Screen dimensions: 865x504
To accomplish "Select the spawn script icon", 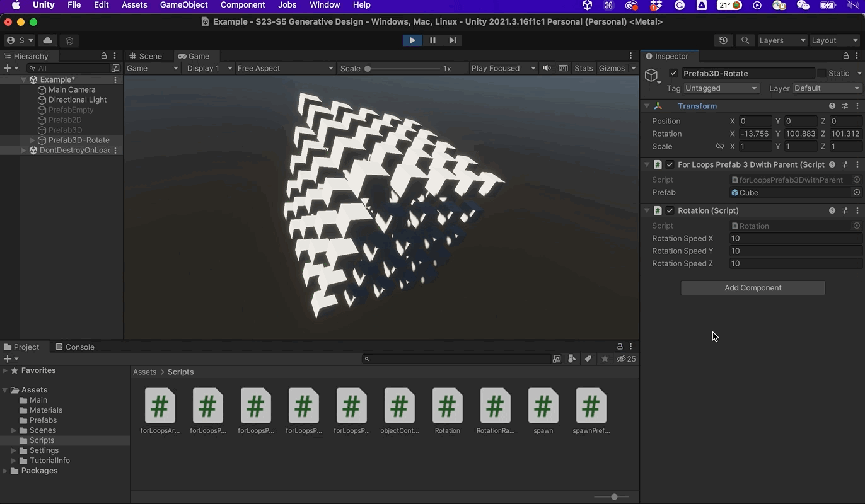I will [543, 406].
